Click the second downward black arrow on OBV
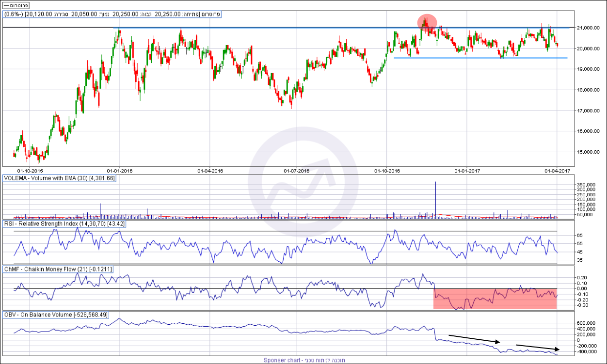The width and height of the screenshot is (607, 364). pyautogui.click(x=538, y=347)
